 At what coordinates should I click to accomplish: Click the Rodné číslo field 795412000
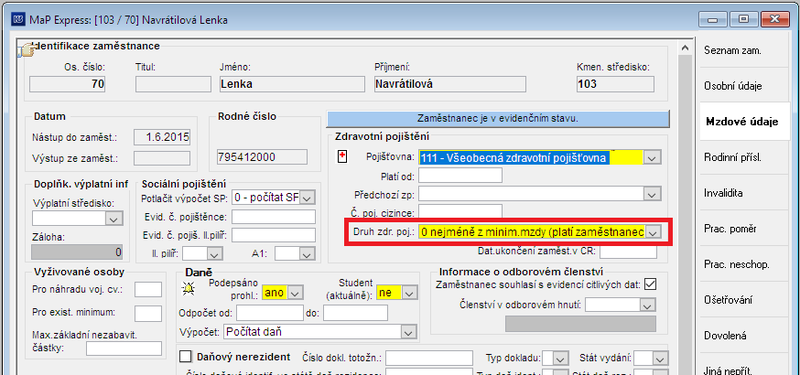(262, 157)
